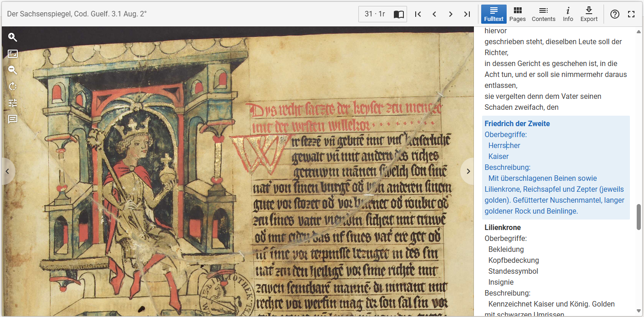The image size is (644, 317).
Task: Go to next page in toolbar
Action: click(451, 14)
